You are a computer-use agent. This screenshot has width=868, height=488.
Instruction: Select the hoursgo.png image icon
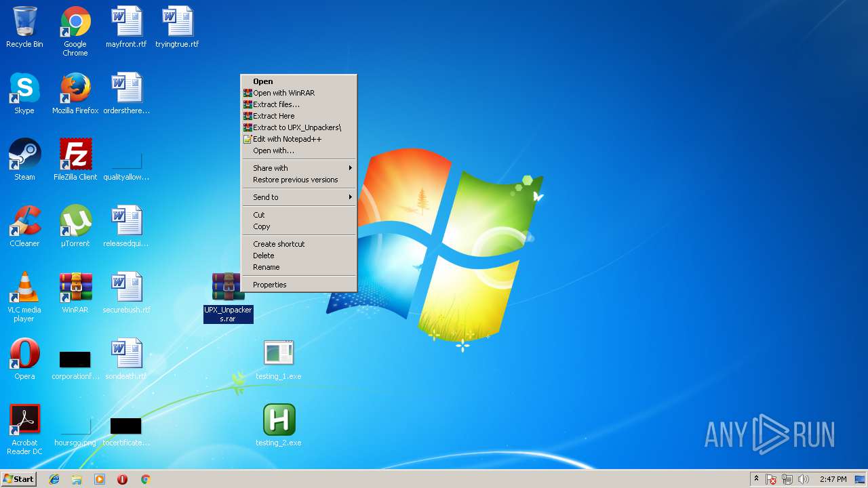[x=75, y=431]
